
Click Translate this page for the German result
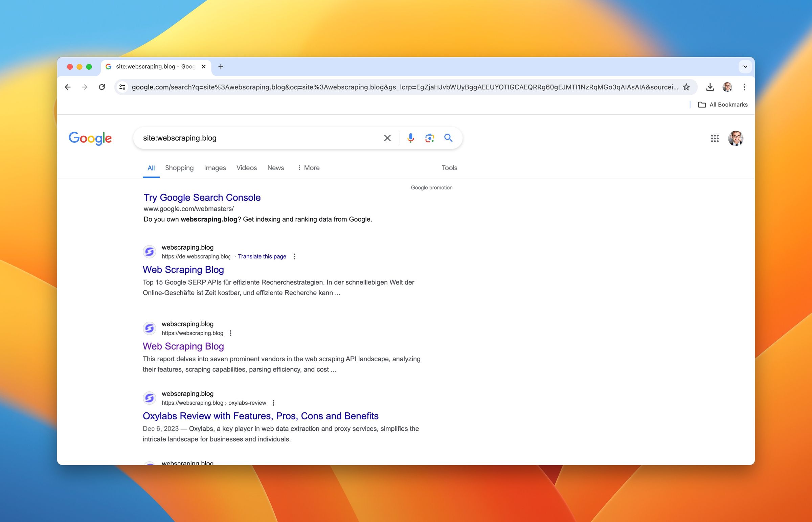(x=262, y=256)
